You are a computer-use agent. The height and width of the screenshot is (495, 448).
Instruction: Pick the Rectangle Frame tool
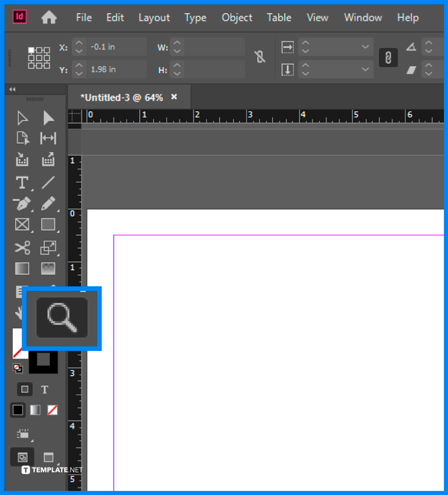(x=22, y=224)
